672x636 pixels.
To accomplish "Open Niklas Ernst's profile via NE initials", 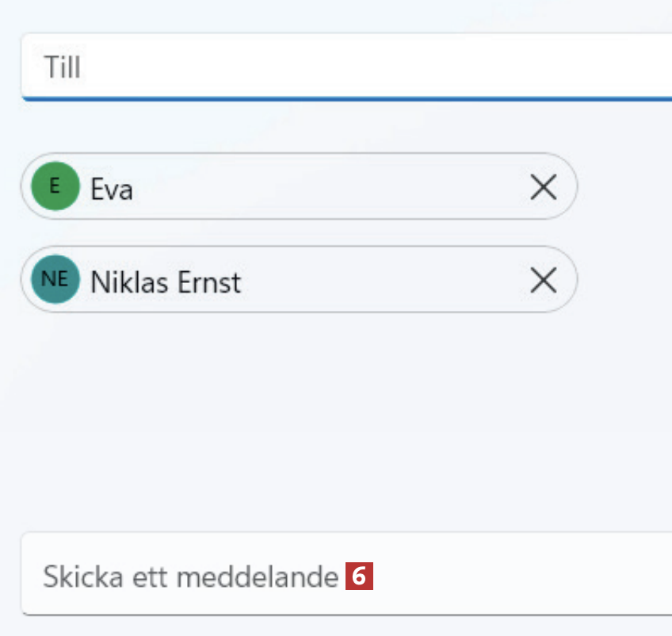I will pos(55,279).
